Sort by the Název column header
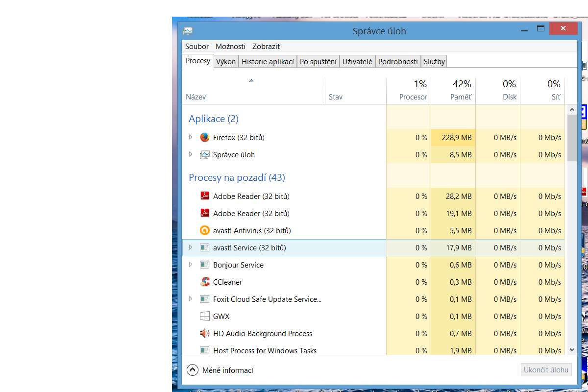 [x=253, y=91]
